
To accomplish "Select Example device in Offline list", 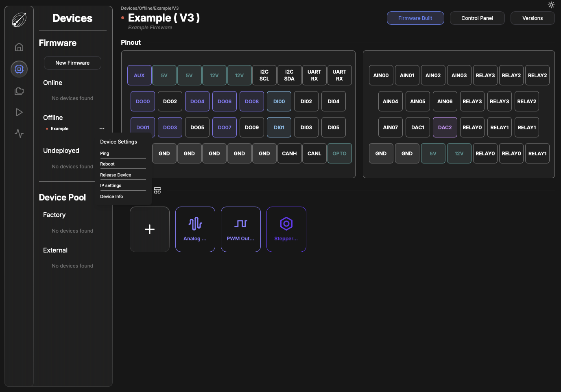I will coord(59,129).
